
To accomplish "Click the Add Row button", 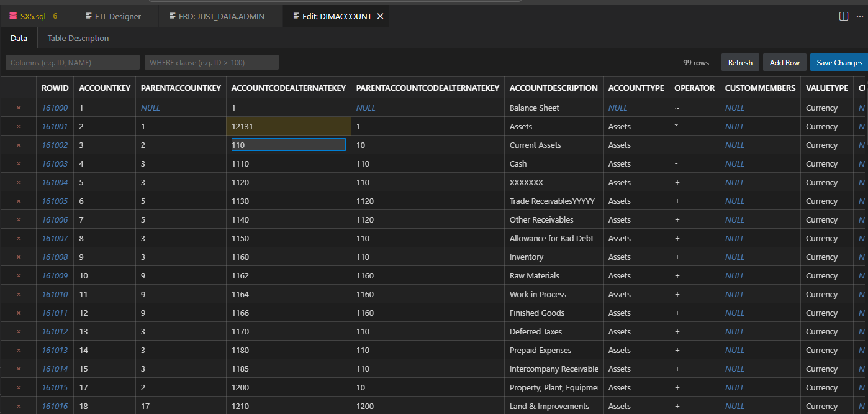I will 785,62.
